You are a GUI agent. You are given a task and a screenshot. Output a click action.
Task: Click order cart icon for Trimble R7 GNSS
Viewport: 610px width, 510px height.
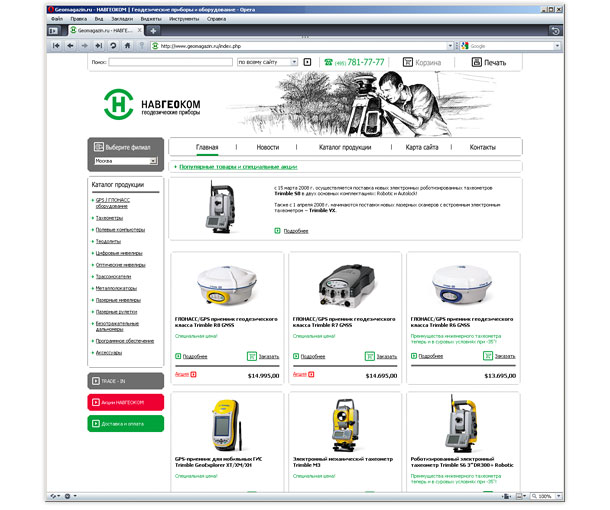coord(370,356)
